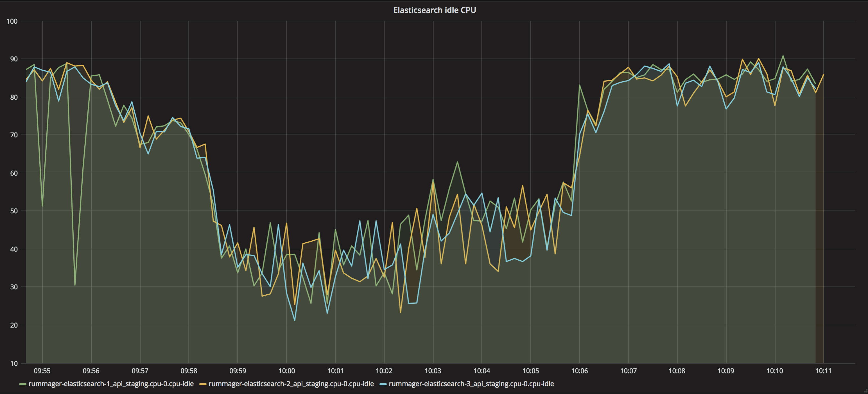Click the green spike near 91 after 10:10
This screenshot has height=394, width=868.
pyautogui.click(x=783, y=56)
